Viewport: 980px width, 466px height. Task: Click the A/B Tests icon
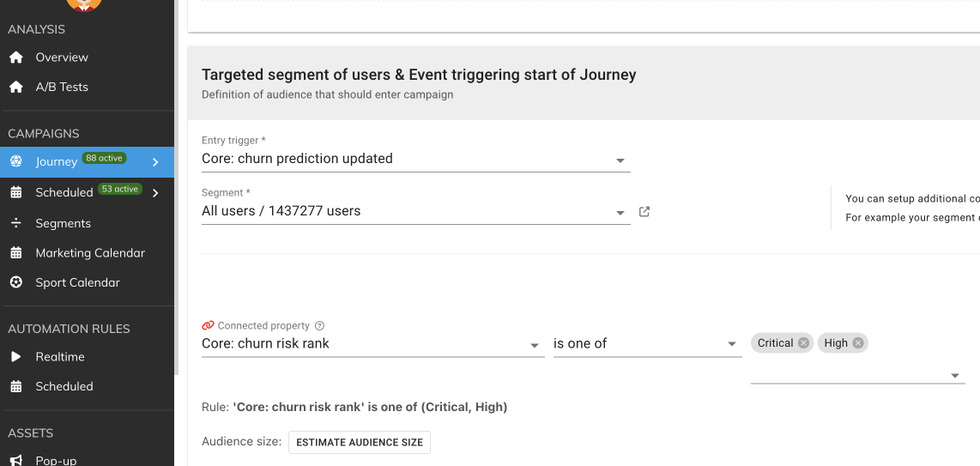coord(15,87)
